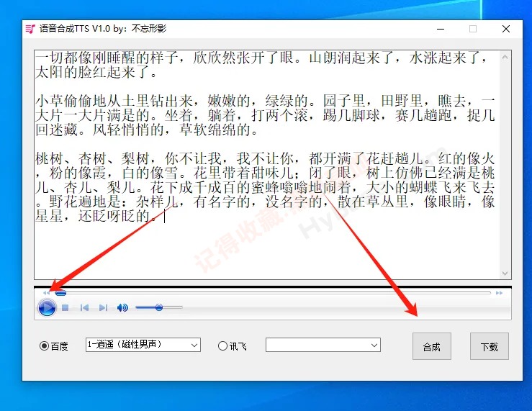Adjust the volume slider knob
The width and height of the screenshot is (532, 411).
click(159, 307)
